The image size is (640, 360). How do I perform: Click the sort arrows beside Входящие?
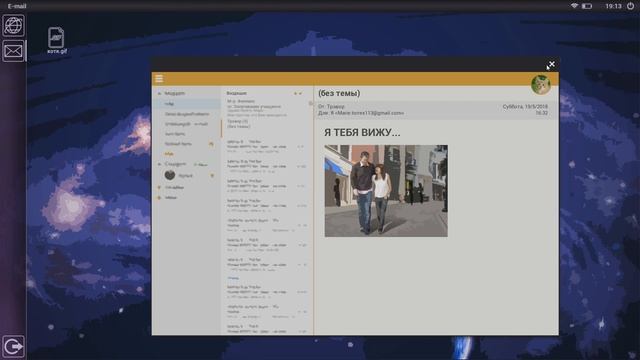tap(298, 93)
